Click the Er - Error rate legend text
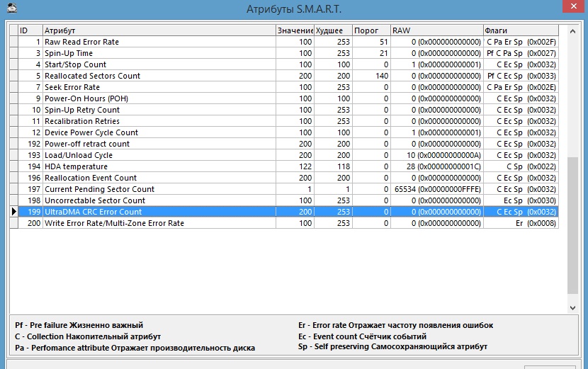The image size is (588, 369). pyautogui.click(x=395, y=325)
